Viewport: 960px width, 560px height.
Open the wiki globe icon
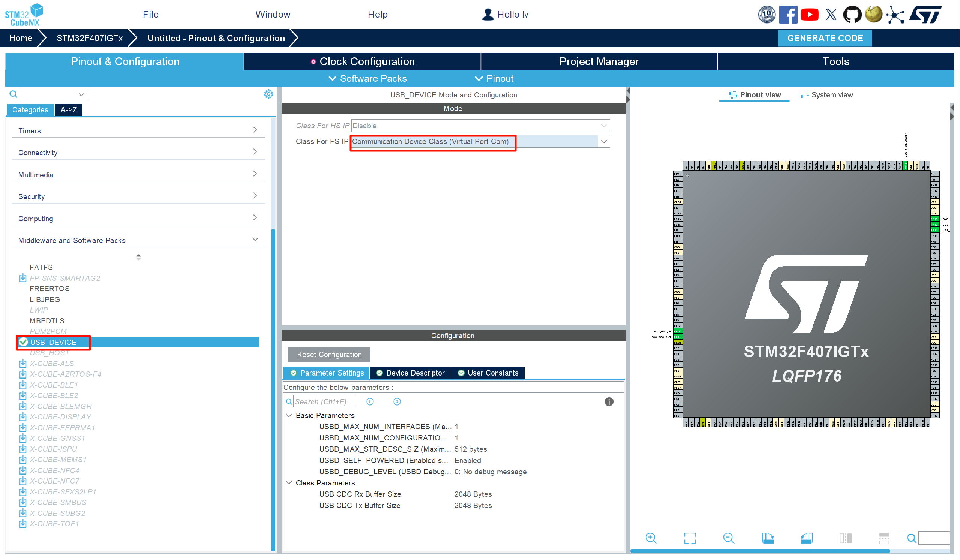tap(873, 15)
